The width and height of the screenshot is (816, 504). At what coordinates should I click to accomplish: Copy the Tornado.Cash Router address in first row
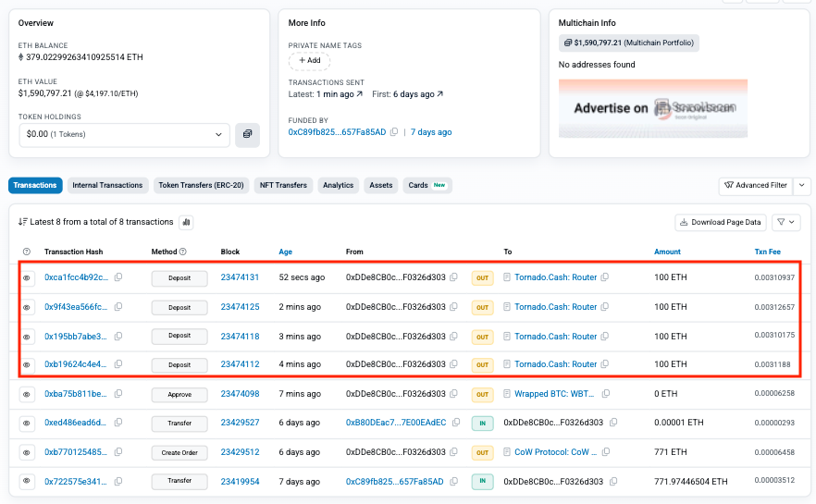[605, 277]
